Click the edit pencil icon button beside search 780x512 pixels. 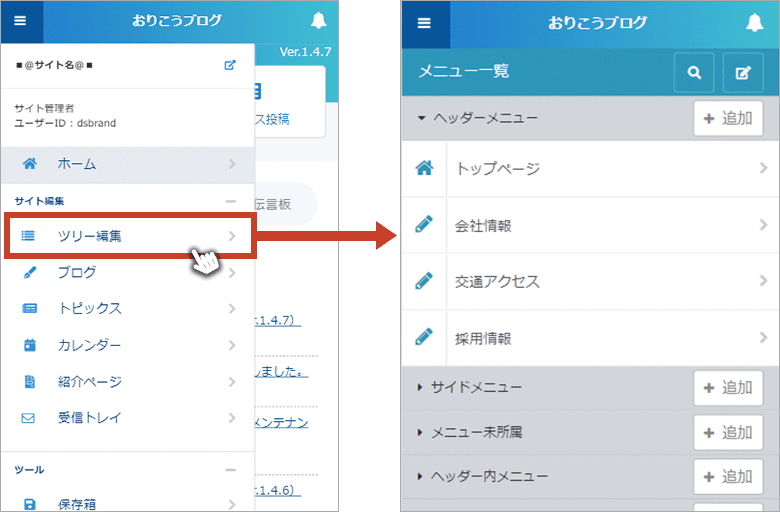pyautogui.click(x=742, y=72)
